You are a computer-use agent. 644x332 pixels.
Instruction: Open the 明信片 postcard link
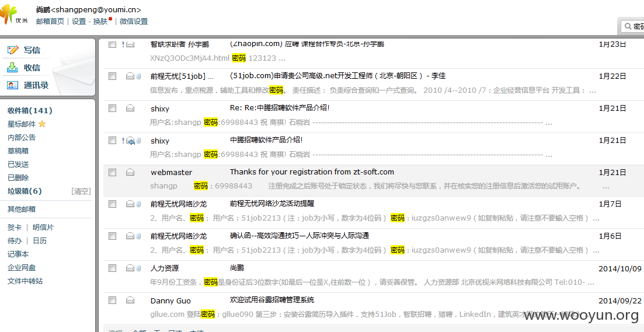tap(43, 228)
